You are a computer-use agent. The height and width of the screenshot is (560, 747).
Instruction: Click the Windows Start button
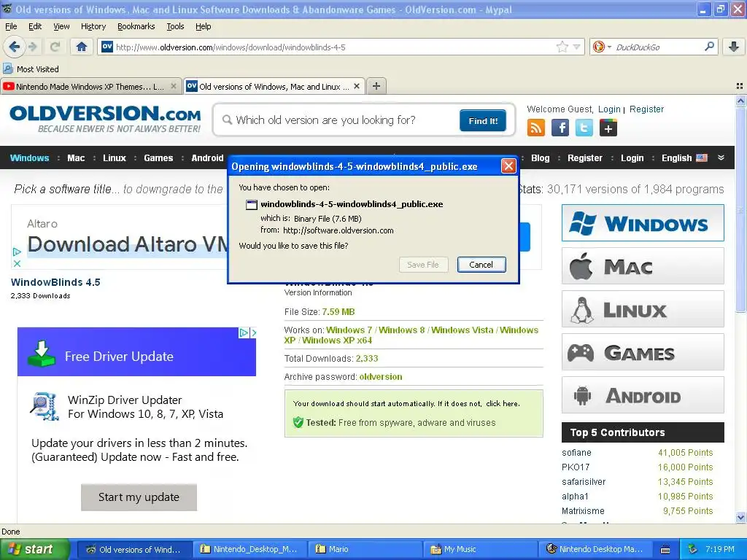(x=34, y=550)
